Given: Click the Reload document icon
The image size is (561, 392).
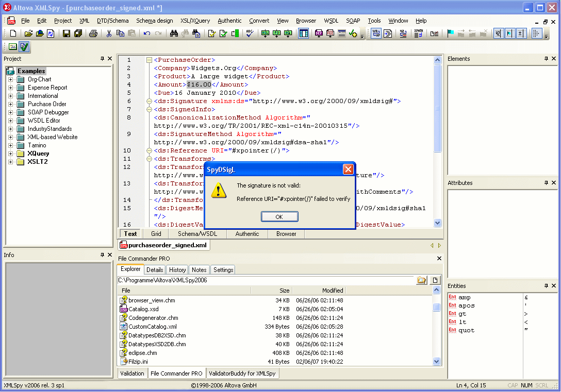Looking at the screenshot, I should pyautogui.click(x=51, y=33).
